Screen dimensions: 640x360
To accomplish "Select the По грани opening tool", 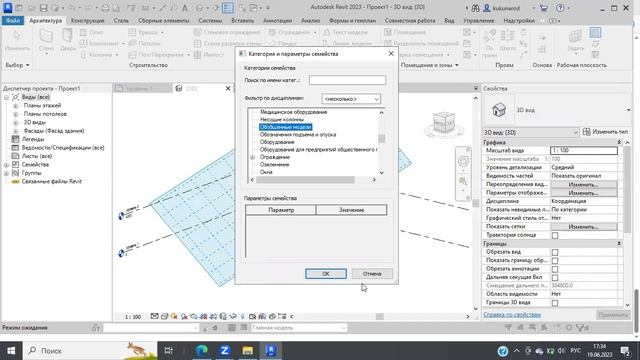I will pyautogui.click(x=489, y=42).
